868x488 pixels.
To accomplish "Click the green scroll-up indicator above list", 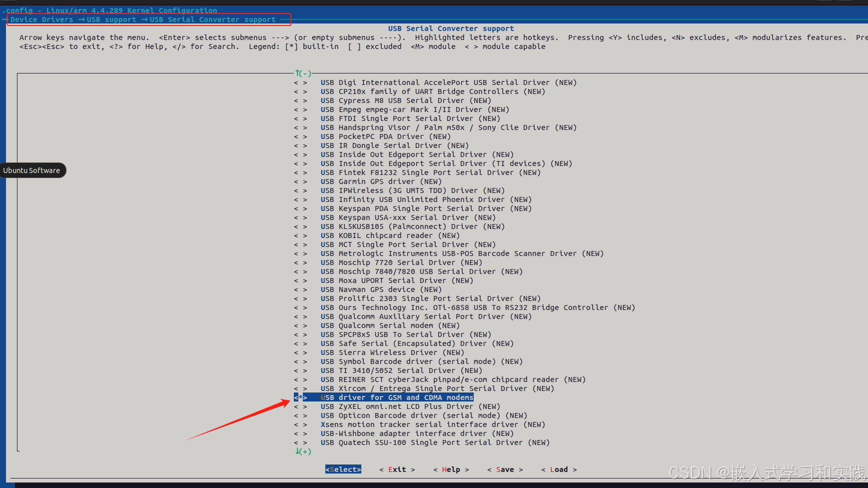I will tap(303, 73).
